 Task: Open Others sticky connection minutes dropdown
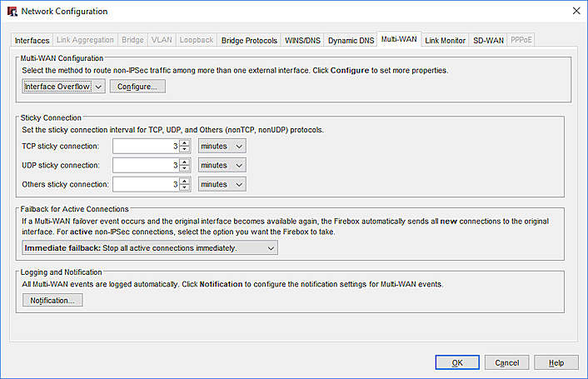(222, 184)
